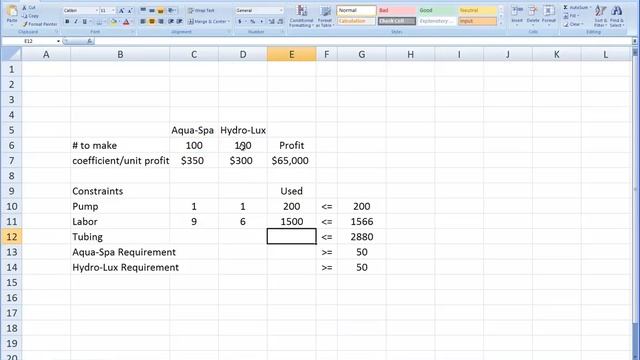This screenshot has height=360, width=640.
Task: Select the Format Painter tool
Action: coord(40,24)
